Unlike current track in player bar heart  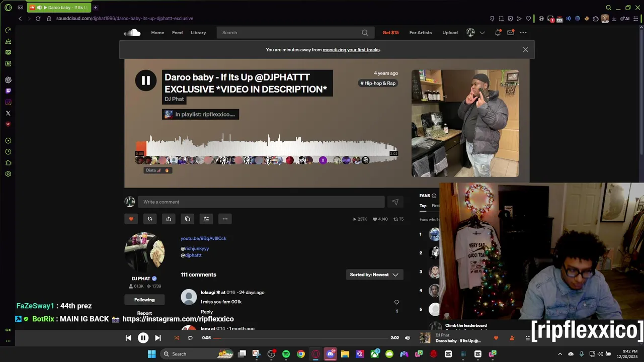(x=496, y=338)
